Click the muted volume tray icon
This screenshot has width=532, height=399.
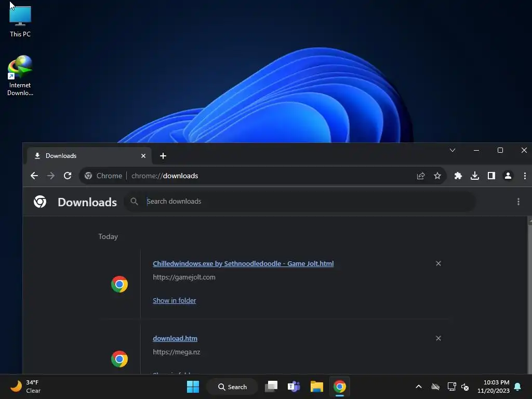point(465,387)
